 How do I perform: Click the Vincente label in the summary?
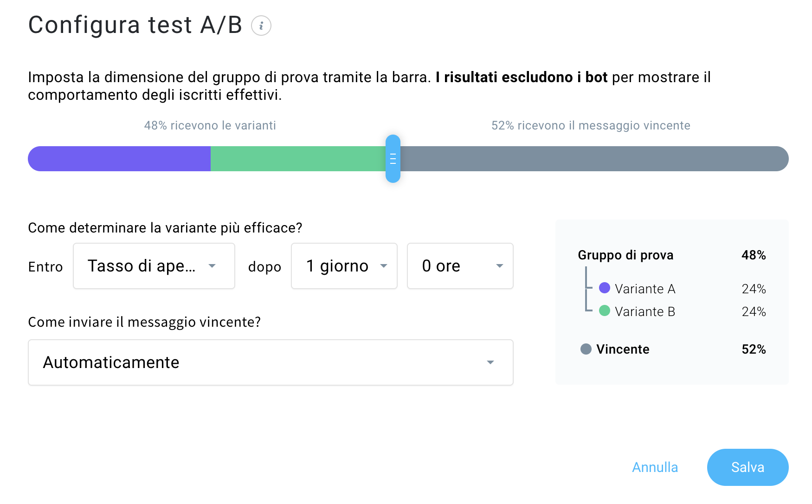(x=623, y=349)
